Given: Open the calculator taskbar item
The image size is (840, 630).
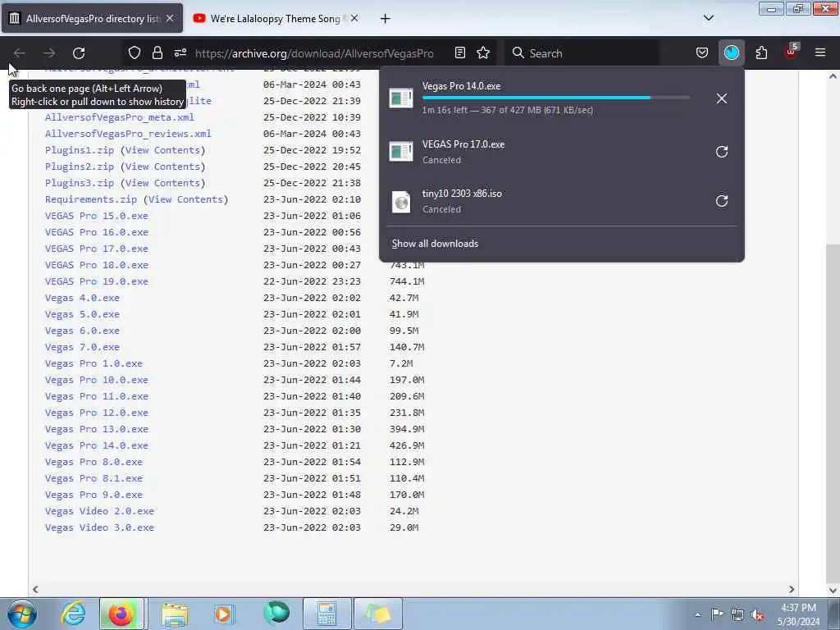Looking at the screenshot, I should tap(326, 614).
